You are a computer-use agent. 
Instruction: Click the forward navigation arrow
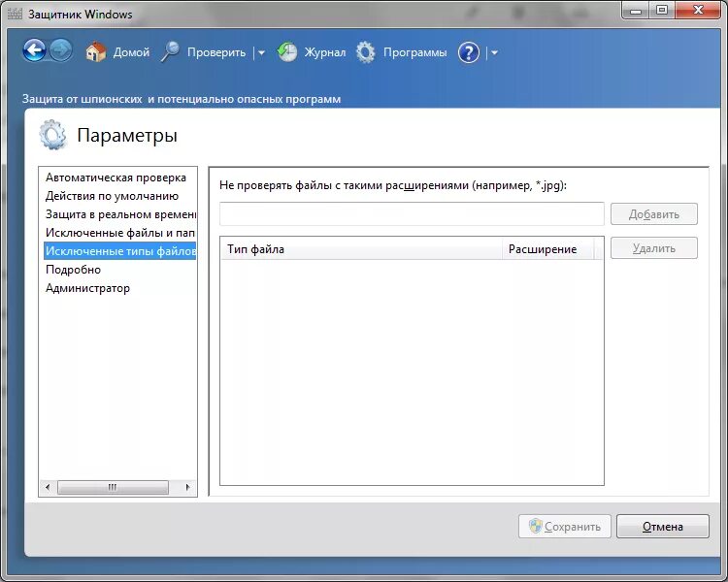61,50
